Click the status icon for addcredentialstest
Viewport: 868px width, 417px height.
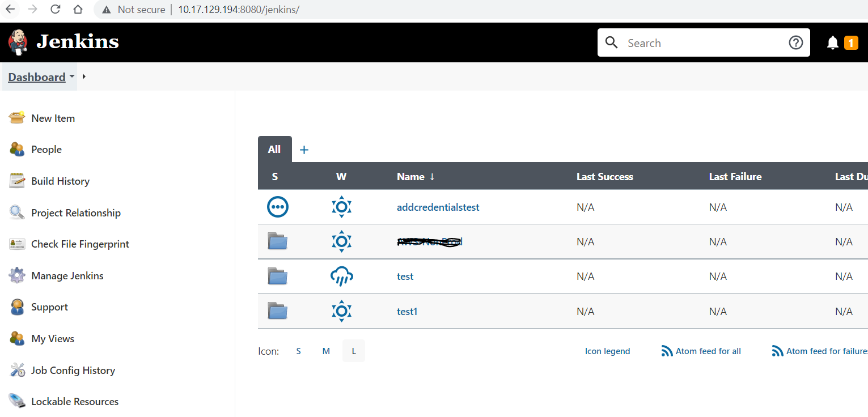[278, 207]
